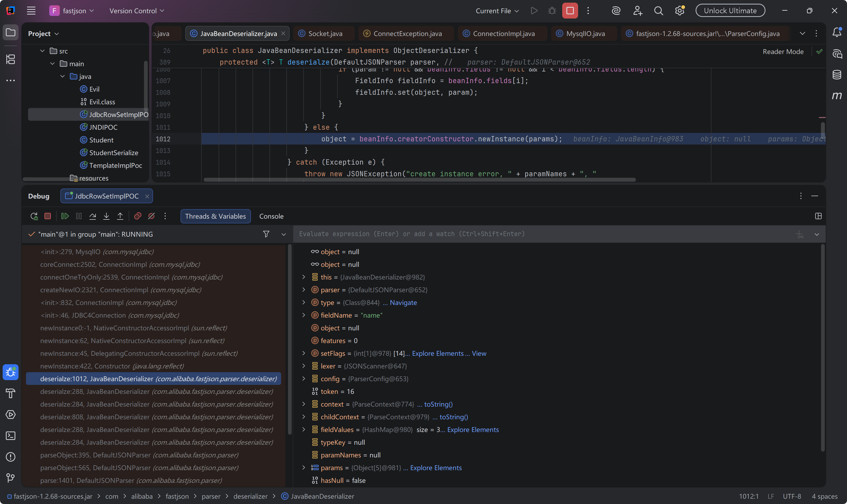Pause the program in debug toolbar
Image resolution: width=847 pixels, height=504 pixels.
(x=79, y=216)
